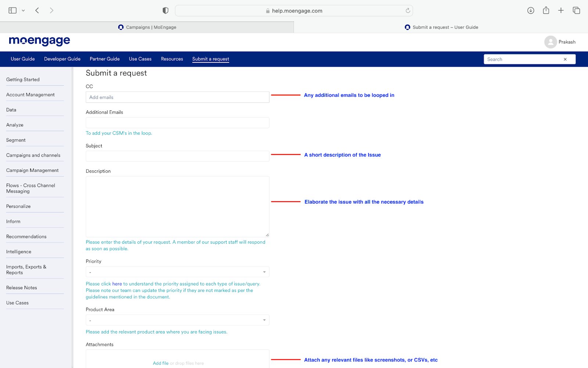Select the Submit a request – User Guide tab
Viewport: 588px width, 368px height.
441,27
